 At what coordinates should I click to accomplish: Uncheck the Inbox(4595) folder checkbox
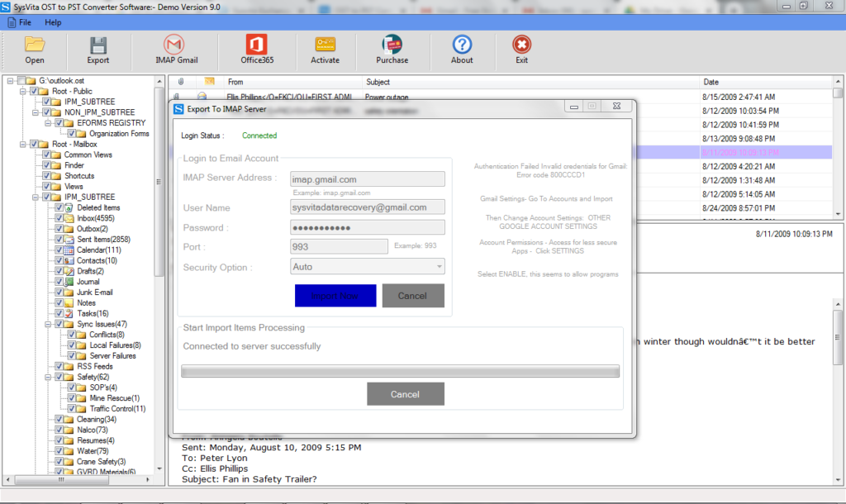[59, 217]
